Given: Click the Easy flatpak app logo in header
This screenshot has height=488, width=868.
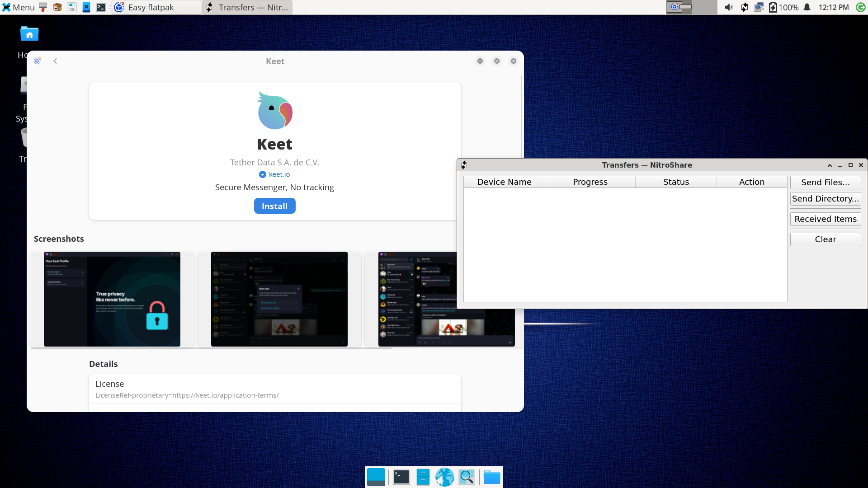Looking at the screenshot, I should (38, 61).
